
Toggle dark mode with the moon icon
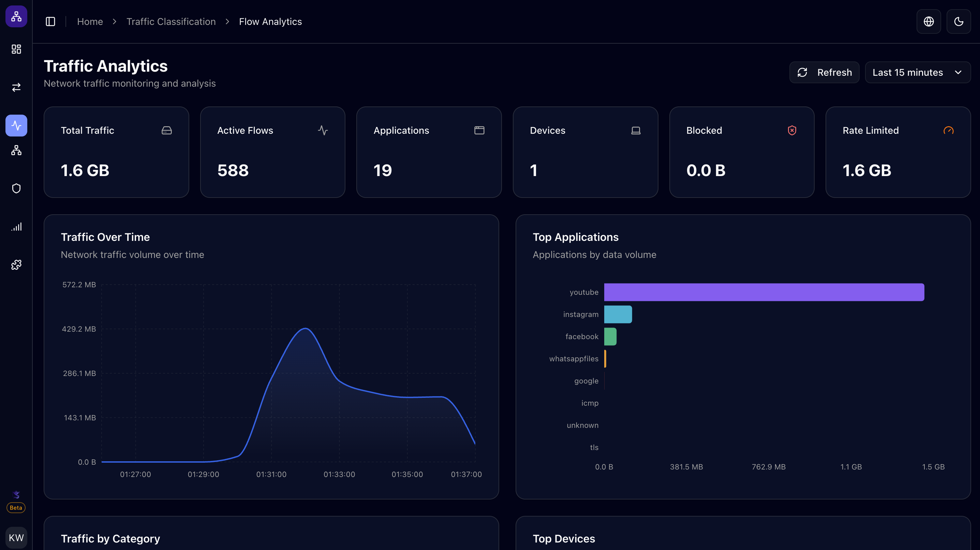[x=959, y=21]
